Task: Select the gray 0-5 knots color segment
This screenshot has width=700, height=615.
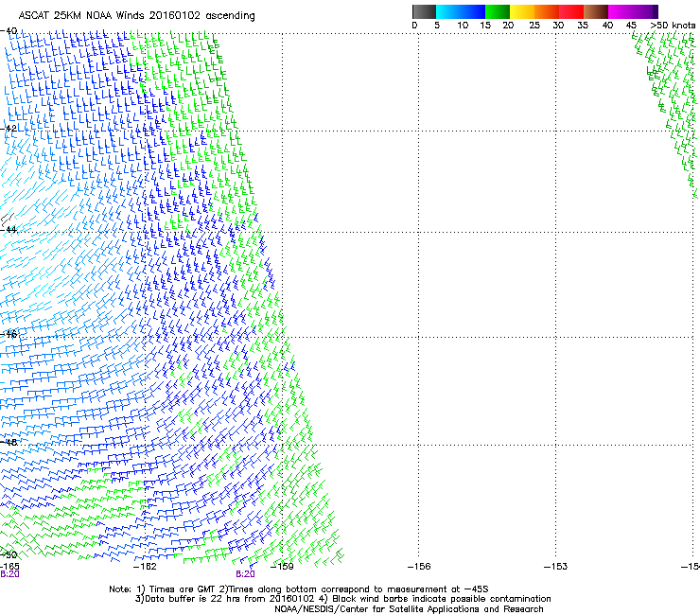Action: click(424, 11)
